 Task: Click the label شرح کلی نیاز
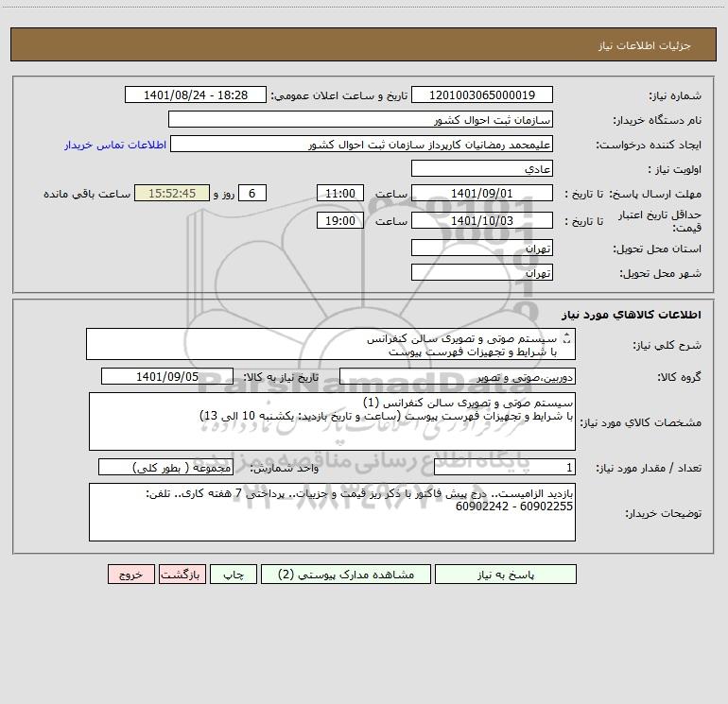[x=667, y=345]
